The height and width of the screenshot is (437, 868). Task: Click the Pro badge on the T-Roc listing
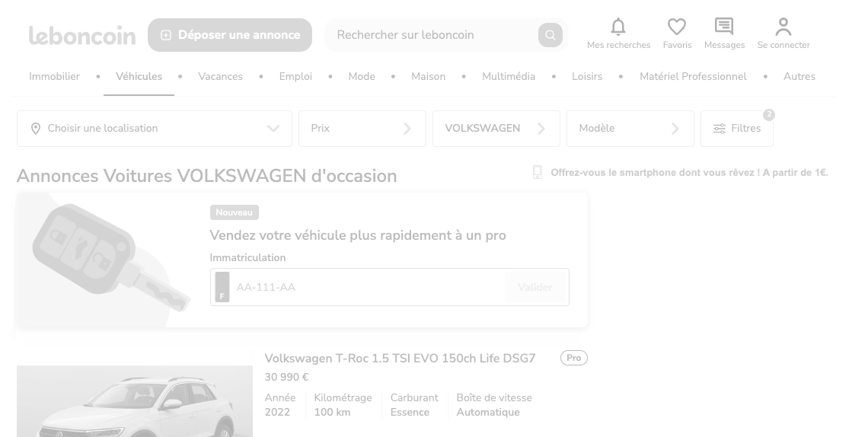click(574, 358)
